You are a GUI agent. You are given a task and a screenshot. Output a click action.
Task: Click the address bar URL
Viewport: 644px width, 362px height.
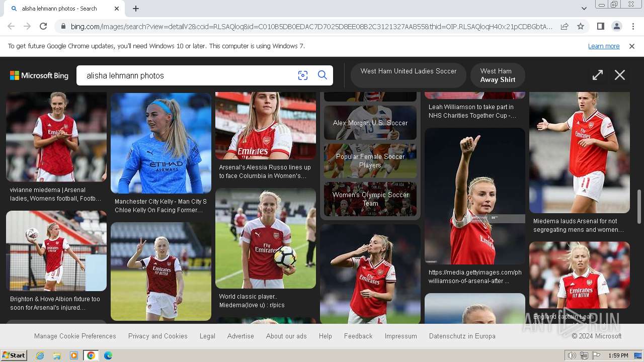point(311,26)
